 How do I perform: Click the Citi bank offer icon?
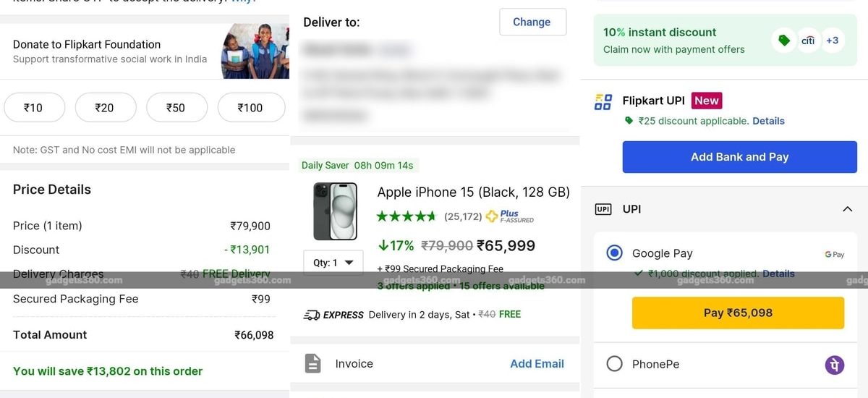(808, 41)
